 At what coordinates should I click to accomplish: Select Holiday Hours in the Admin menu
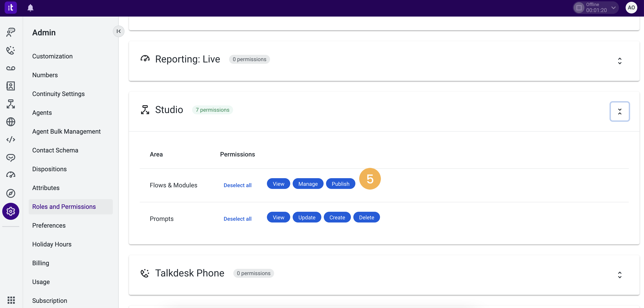click(52, 244)
